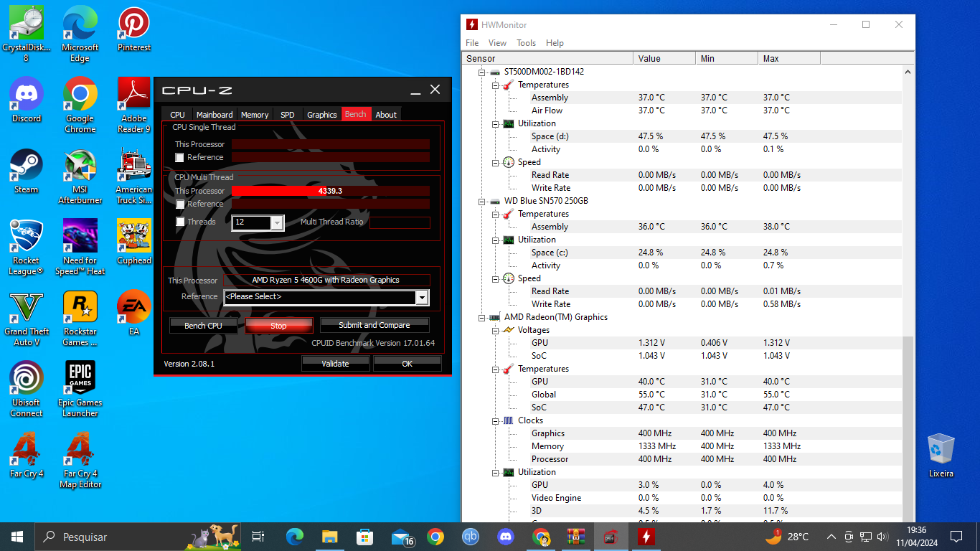The width and height of the screenshot is (980, 551).
Task: Switch to the Mainboard tab
Action: point(215,115)
